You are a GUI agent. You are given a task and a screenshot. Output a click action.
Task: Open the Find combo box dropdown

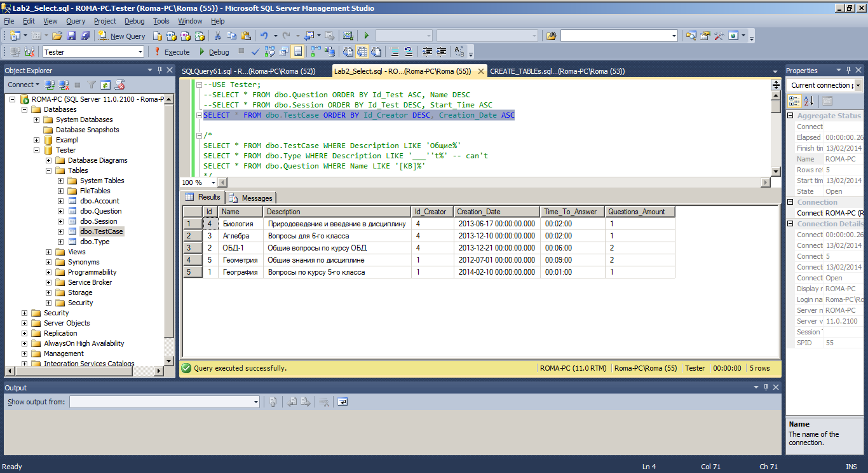pos(674,36)
